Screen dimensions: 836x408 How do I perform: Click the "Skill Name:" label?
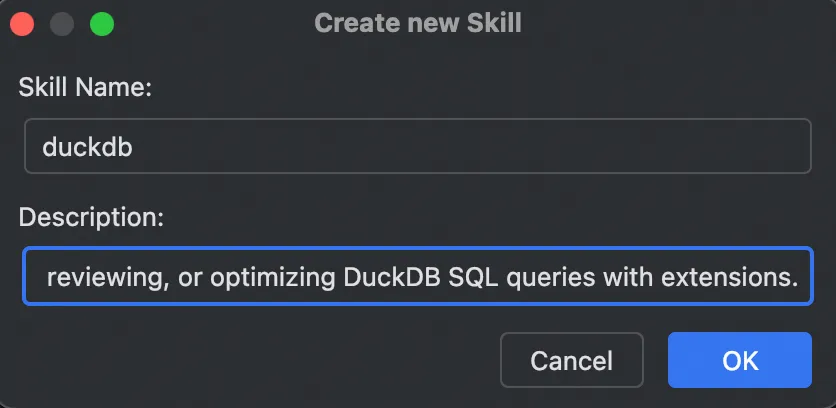[x=85, y=88]
